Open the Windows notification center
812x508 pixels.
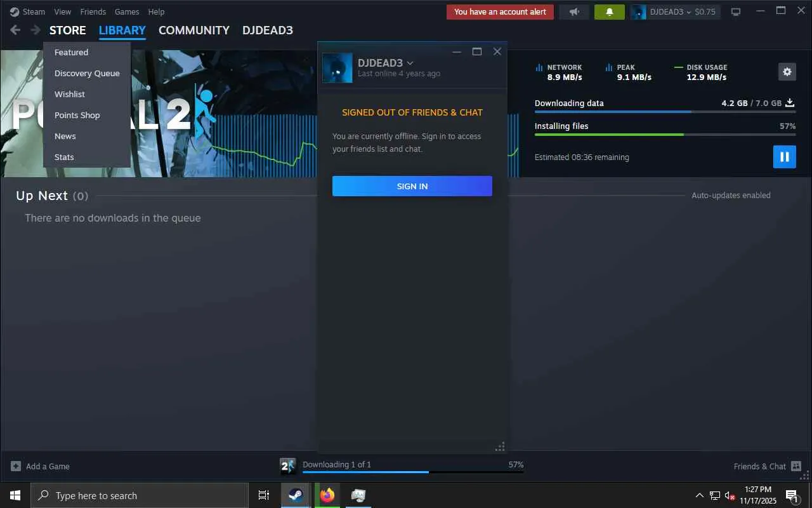click(792, 495)
